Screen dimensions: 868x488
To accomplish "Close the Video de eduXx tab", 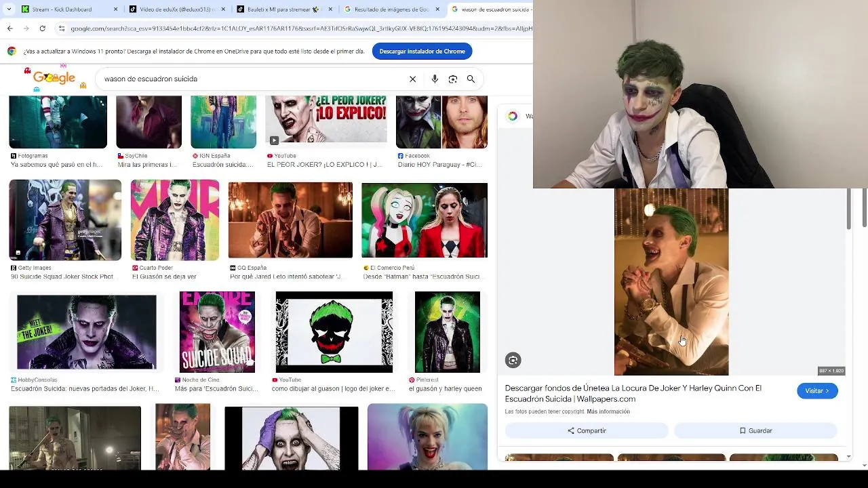I will [223, 9].
